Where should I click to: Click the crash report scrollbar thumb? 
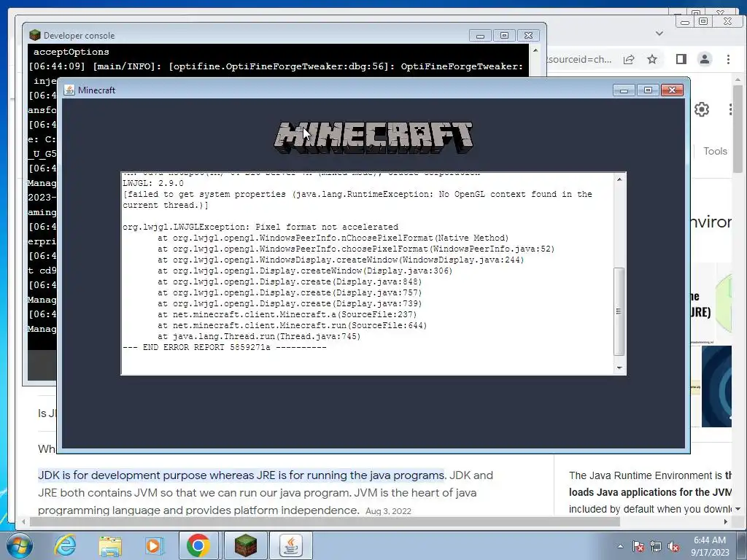[x=619, y=311]
